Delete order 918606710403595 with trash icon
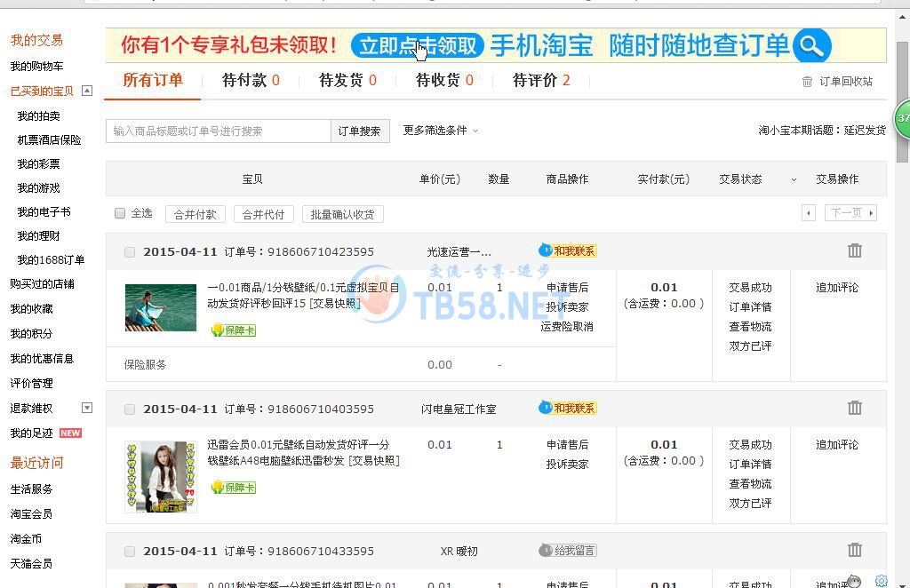910x588 pixels. tap(854, 408)
